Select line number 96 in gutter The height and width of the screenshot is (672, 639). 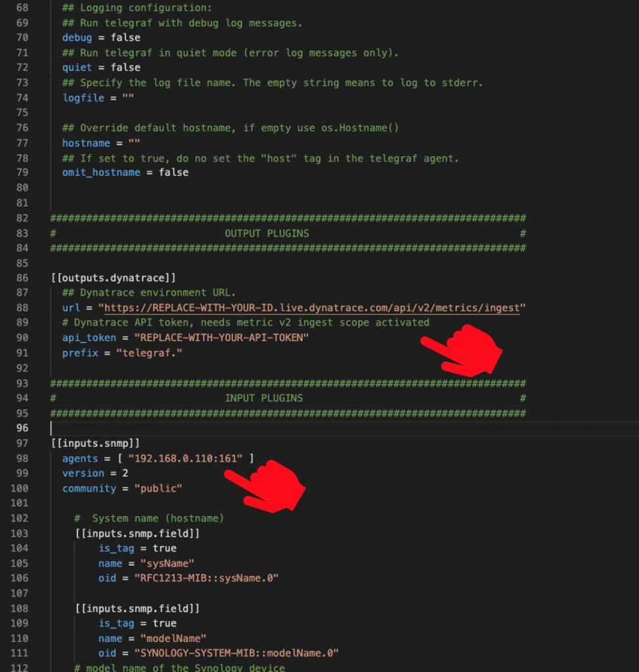[x=22, y=428]
